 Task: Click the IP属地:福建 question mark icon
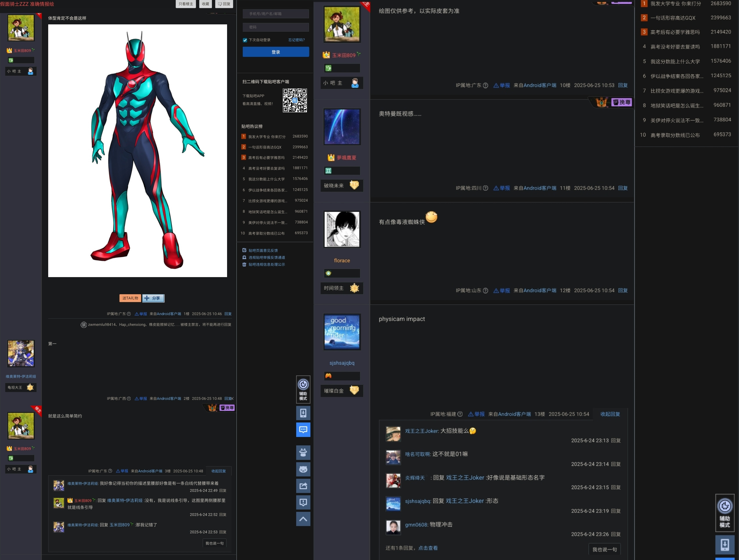(x=460, y=414)
